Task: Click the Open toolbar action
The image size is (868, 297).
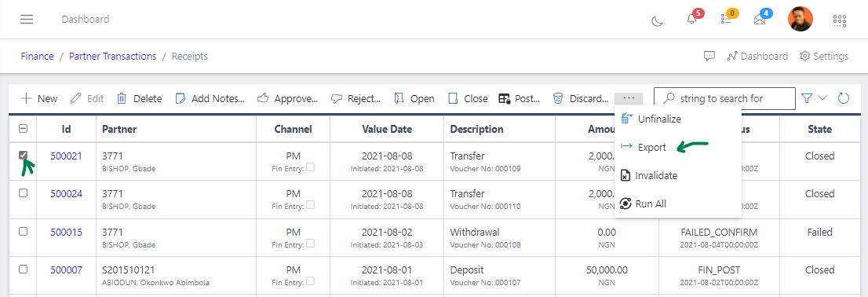Action: click(414, 99)
